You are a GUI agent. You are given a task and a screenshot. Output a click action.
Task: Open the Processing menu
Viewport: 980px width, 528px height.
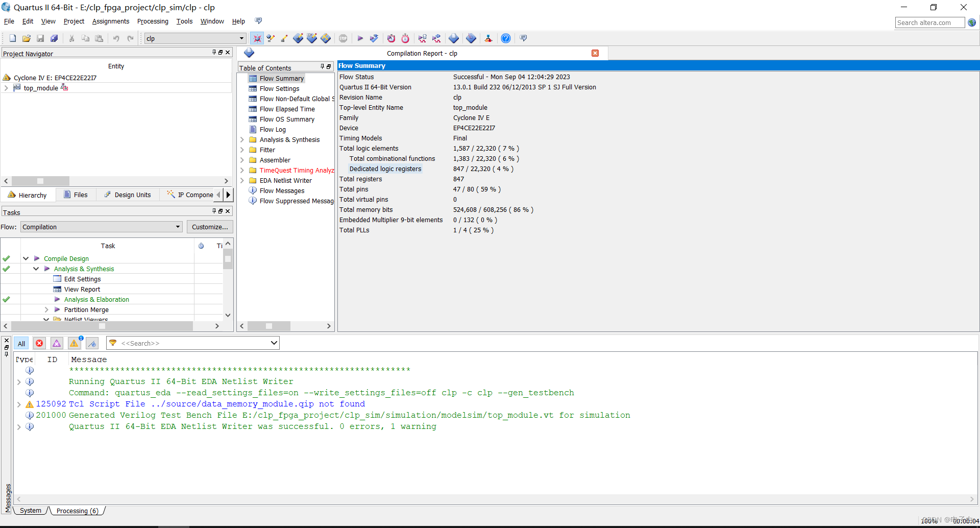click(153, 21)
